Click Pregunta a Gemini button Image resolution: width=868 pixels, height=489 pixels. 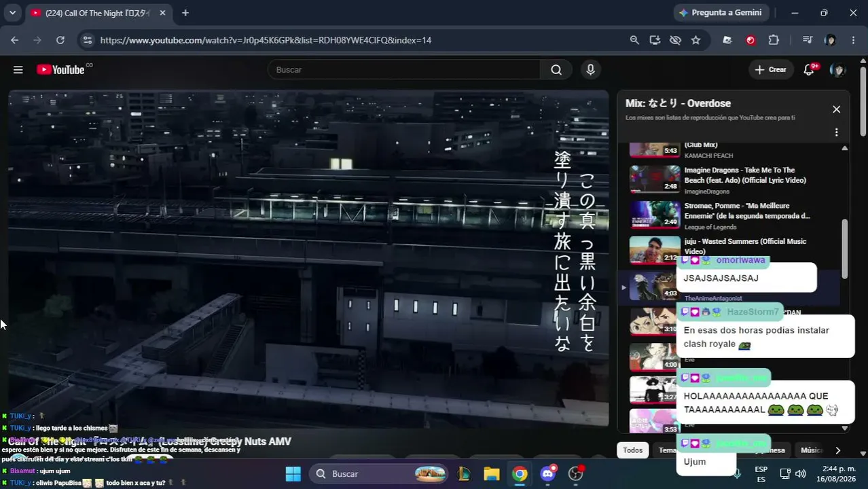[721, 12]
